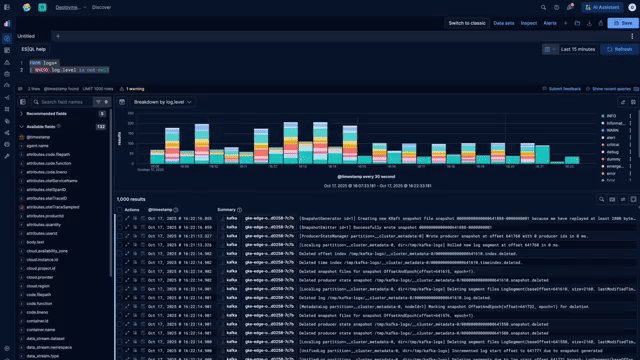Open the Discover compass icon in sidebar

[7, 38]
